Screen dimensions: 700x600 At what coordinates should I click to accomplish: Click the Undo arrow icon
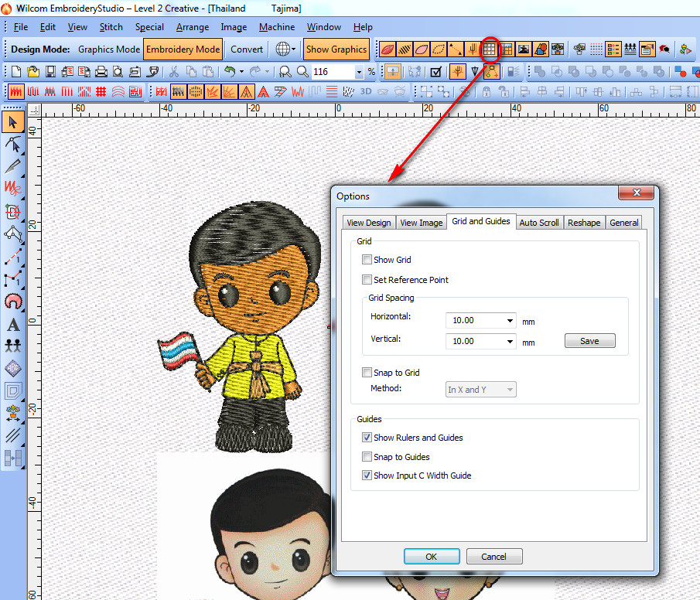click(230, 71)
